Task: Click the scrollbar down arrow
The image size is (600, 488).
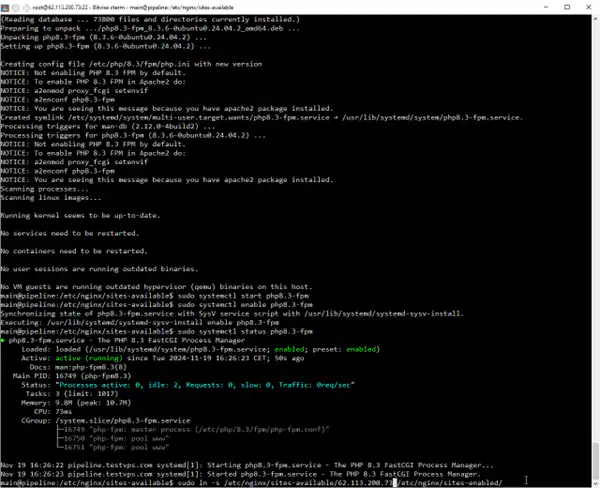Action: coord(594,483)
